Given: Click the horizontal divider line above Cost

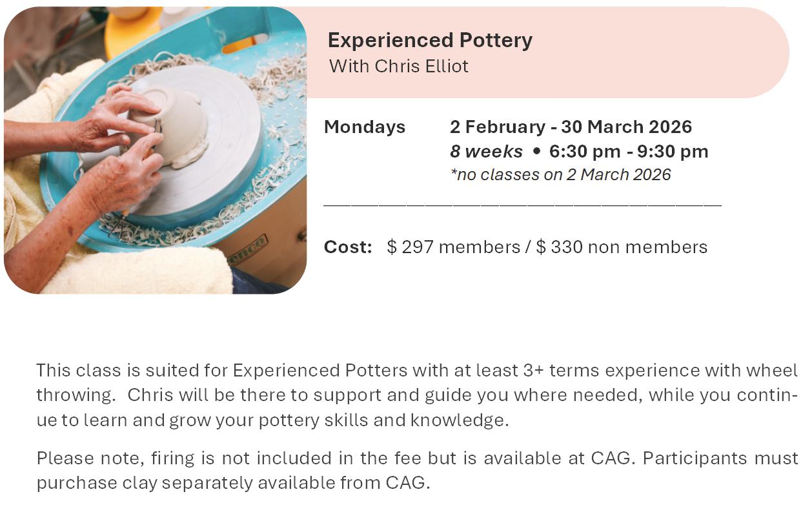Looking at the screenshot, I should 522,205.
